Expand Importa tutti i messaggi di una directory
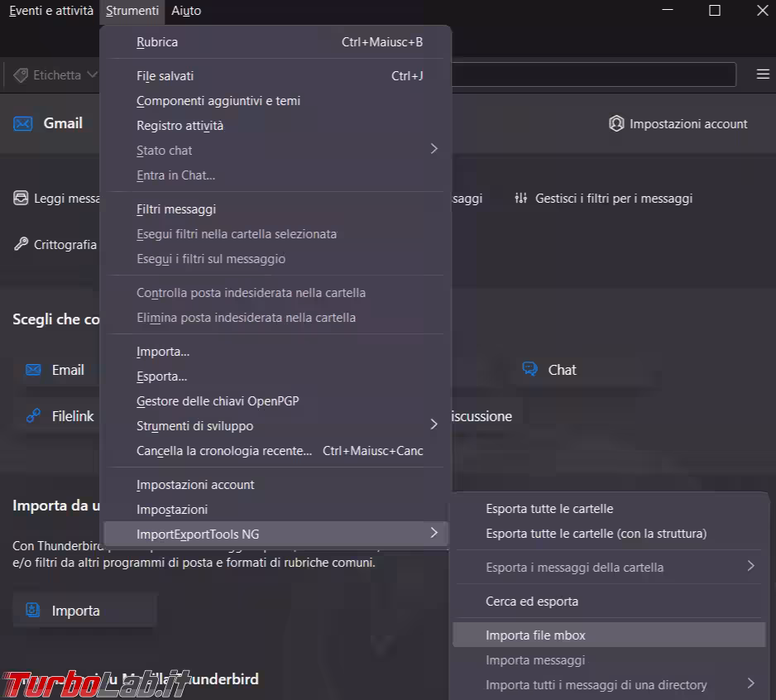The image size is (776, 700). 750,683
